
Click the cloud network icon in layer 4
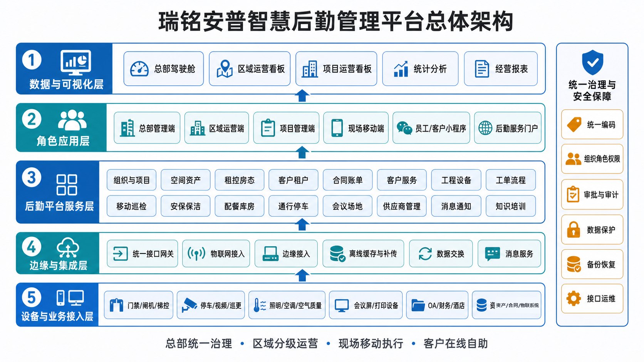pyautogui.click(x=68, y=248)
